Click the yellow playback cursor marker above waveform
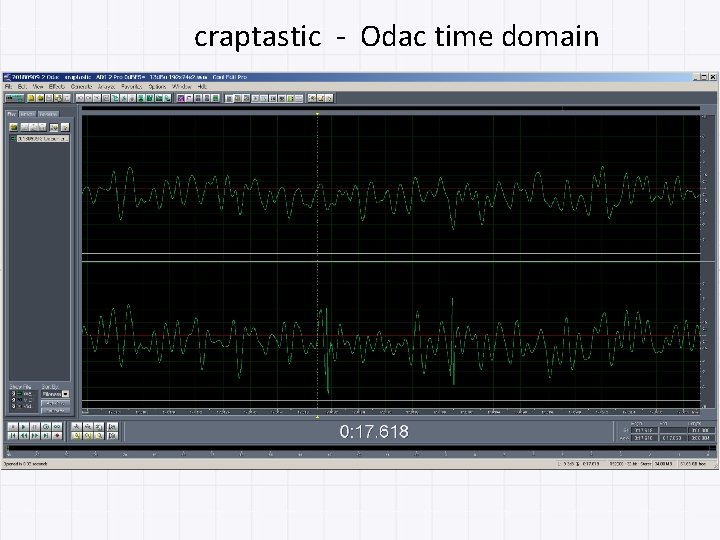Screen dimensions: 720x540 pyautogui.click(x=317, y=113)
